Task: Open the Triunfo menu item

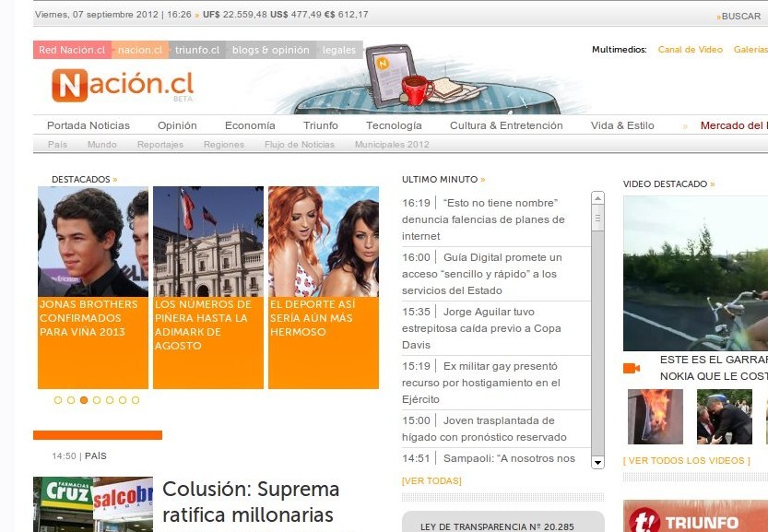Action: click(x=320, y=125)
